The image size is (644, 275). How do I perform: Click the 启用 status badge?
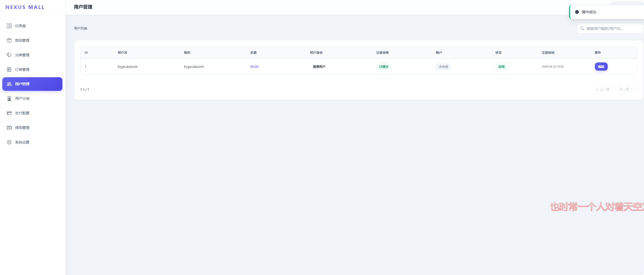501,67
